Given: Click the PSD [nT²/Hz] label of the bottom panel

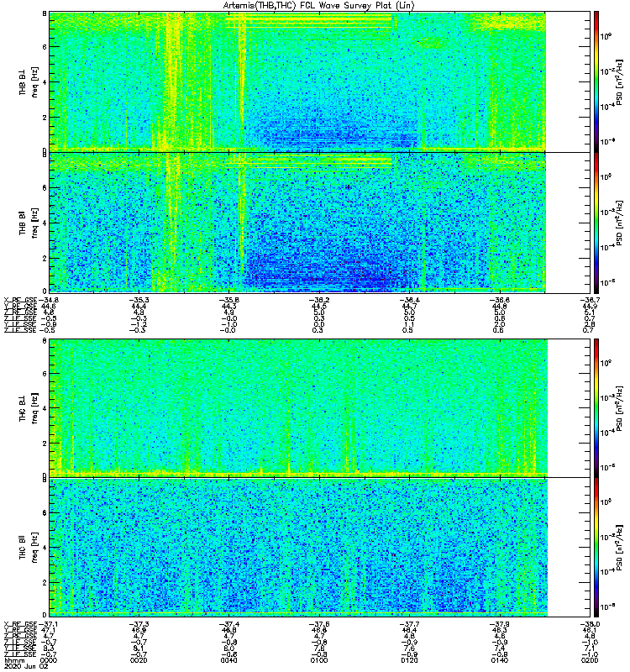Looking at the screenshot, I should 619,548.
